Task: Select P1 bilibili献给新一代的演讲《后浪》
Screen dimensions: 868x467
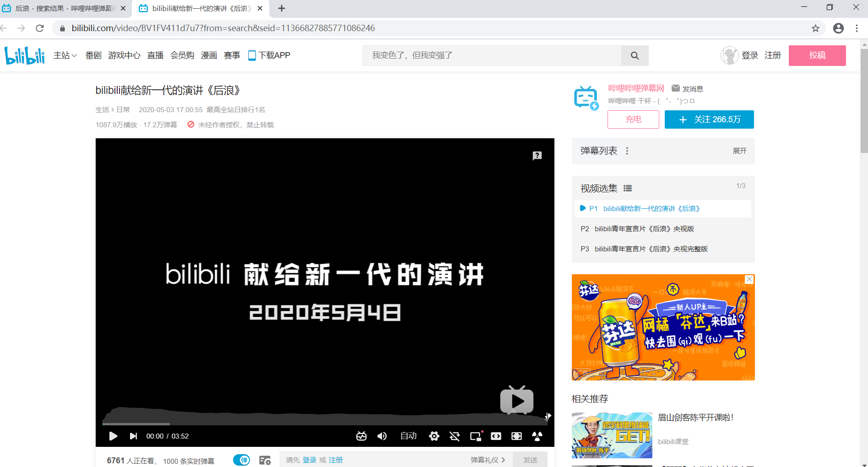Action: pos(663,209)
